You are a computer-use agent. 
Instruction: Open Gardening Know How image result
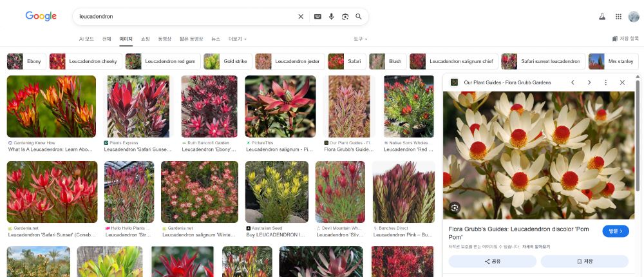point(52,106)
